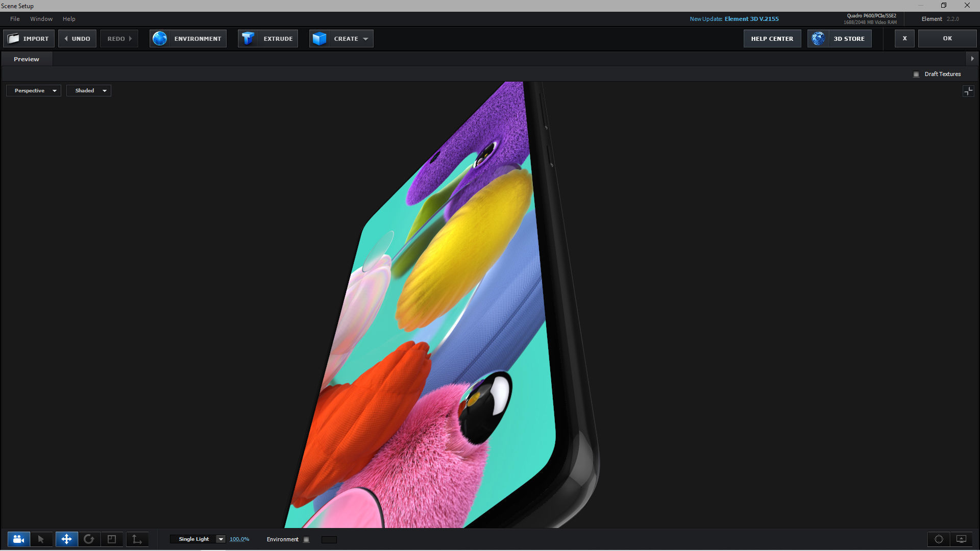Viewport: 980px width, 551px height.
Task: Activate the rotate transform tool
Action: (x=89, y=539)
